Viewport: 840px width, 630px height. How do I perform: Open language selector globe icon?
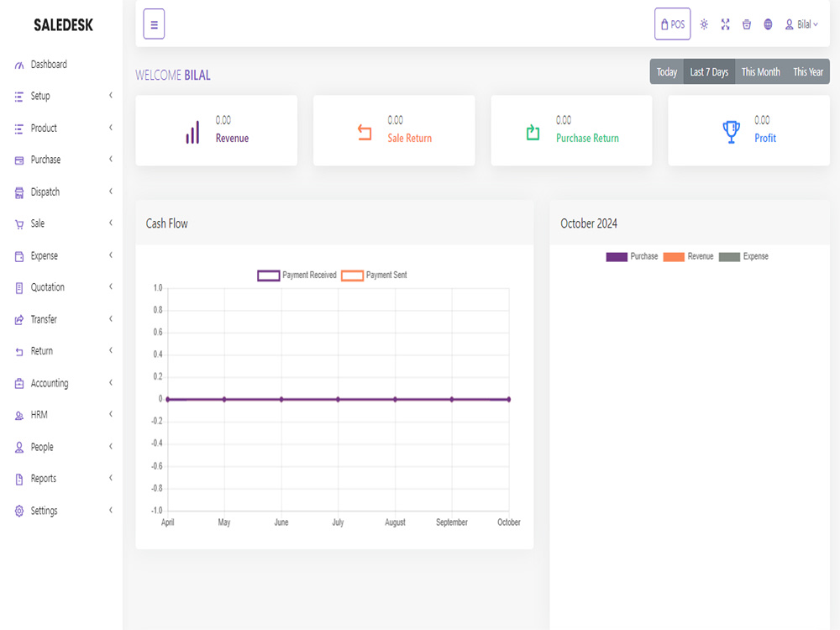click(x=769, y=24)
